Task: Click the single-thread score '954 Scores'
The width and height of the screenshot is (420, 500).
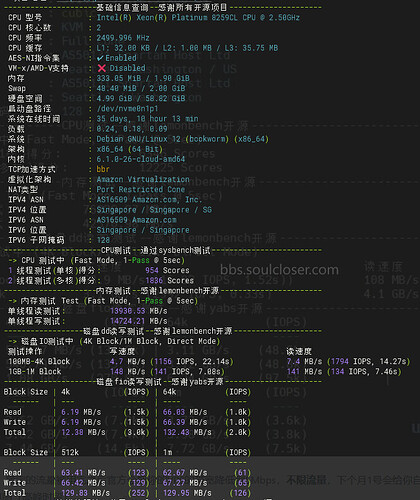Action: point(167,270)
